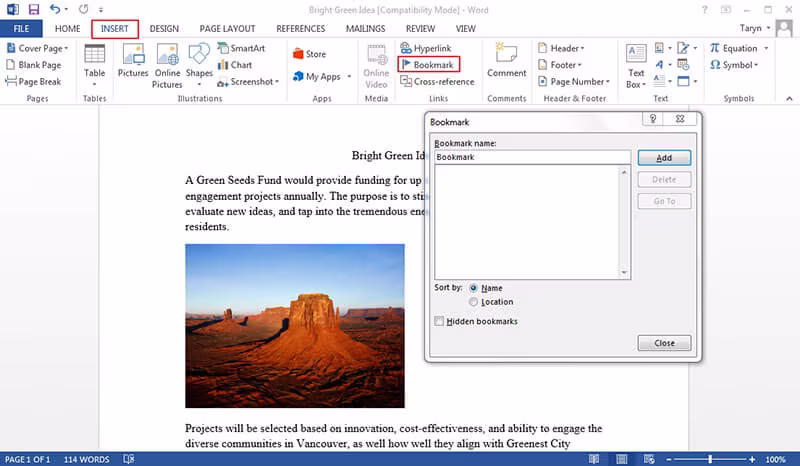The image size is (800, 466).
Task: Open the Object dropdown in Text group
Action: [x=687, y=81]
